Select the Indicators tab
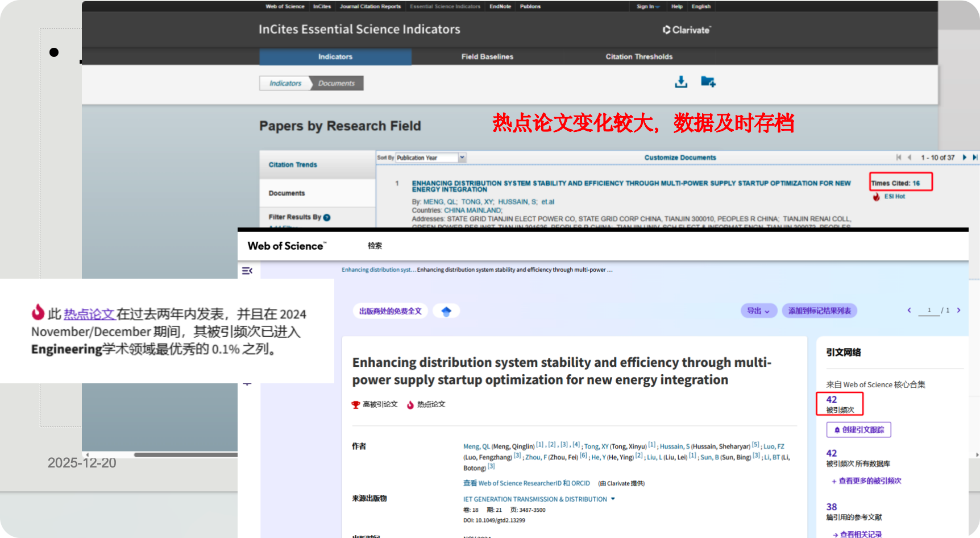 pyautogui.click(x=335, y=57)
